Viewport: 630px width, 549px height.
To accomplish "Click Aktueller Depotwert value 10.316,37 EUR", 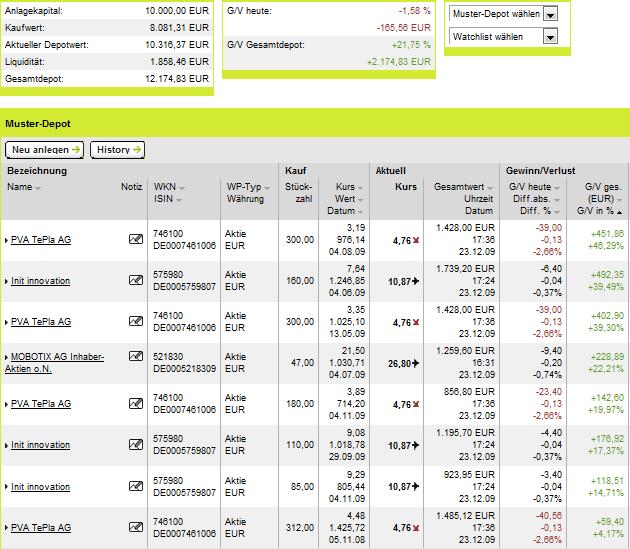I will tap(177, 45).
